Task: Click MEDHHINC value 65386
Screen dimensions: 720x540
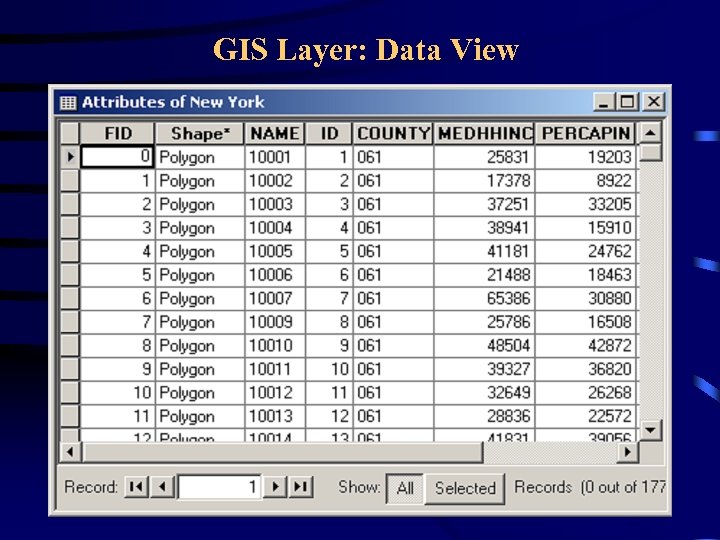Action: (484, 298)
